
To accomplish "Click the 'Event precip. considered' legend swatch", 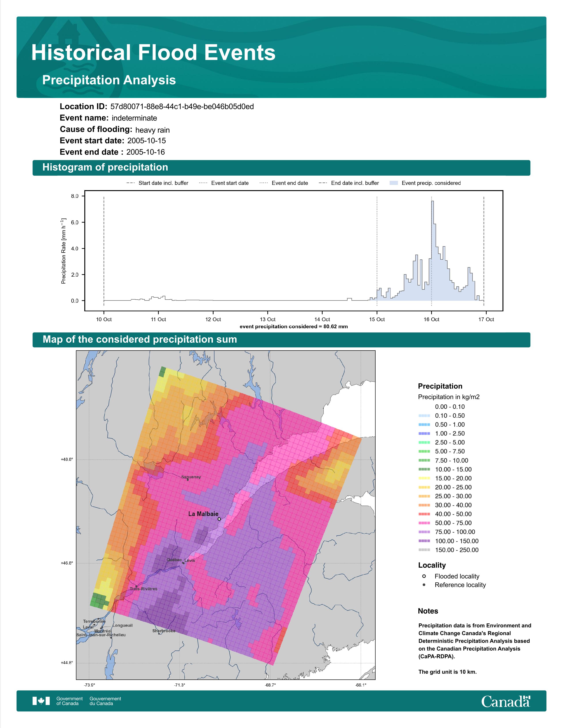I will point(394,183).
